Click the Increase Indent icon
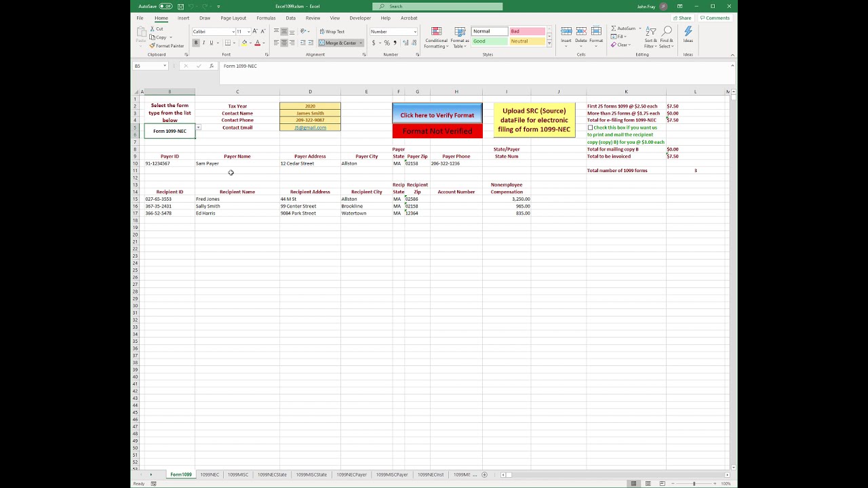The height and width of the screenshot is (488, 868). 312,43
